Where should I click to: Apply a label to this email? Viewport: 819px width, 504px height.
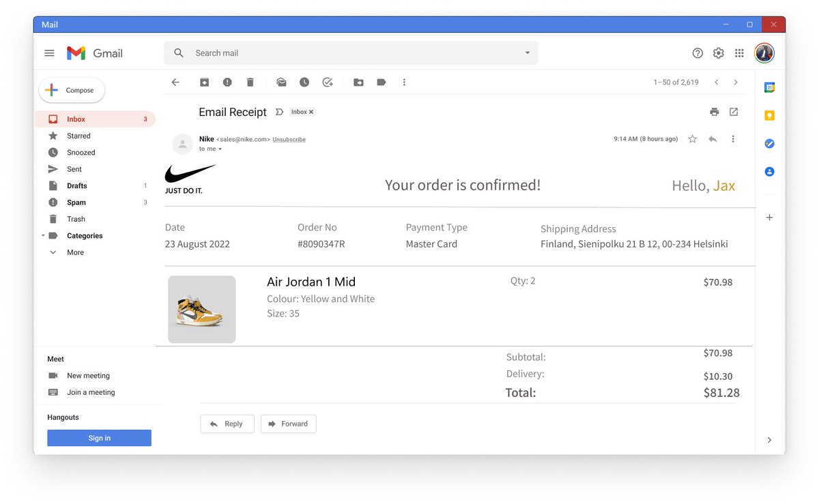point(382,82)
